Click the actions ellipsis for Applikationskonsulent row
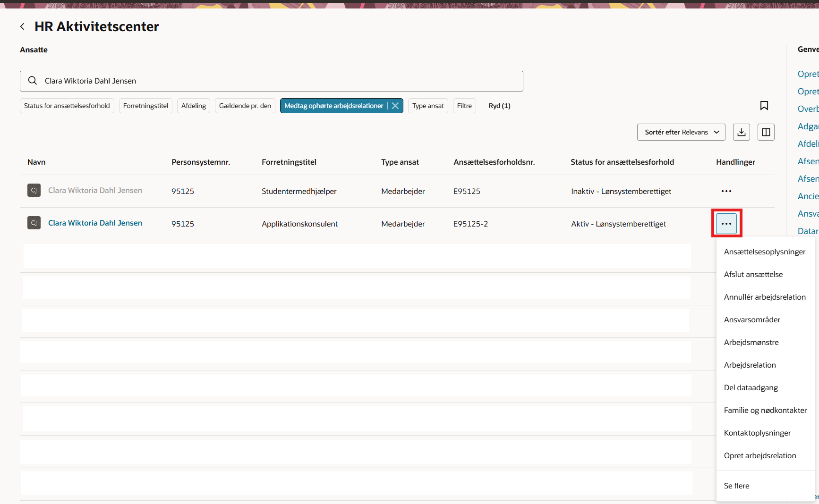Viewport: 819px width, 504px height. pyautogui.click(x=726, y=224)
